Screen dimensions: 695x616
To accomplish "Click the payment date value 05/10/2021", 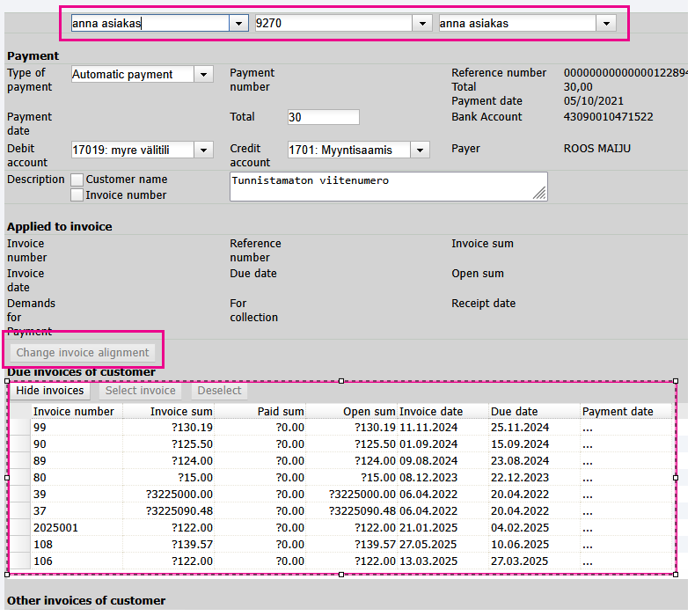I will [x=594, y=101].
